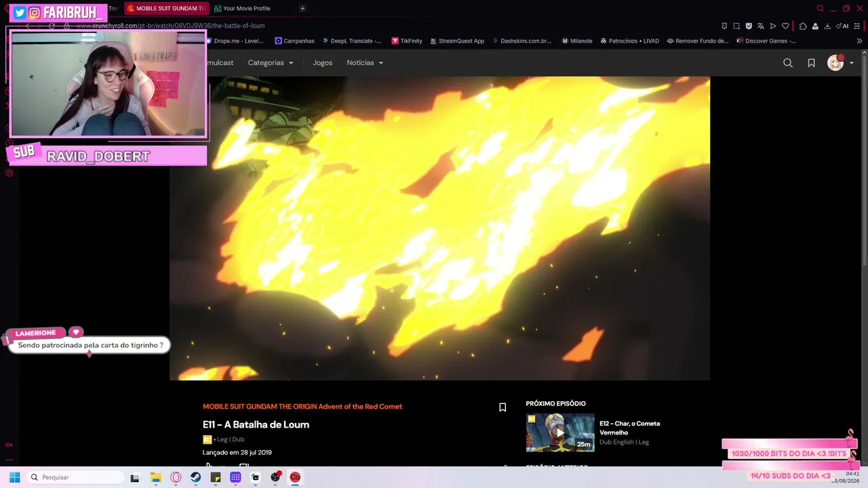Image resolution: width=868 pixels, height=488 pixels.
Task: Switch to the MOBILE SUIT GUNDAM browser tab
Action: [x=165, y=8]
